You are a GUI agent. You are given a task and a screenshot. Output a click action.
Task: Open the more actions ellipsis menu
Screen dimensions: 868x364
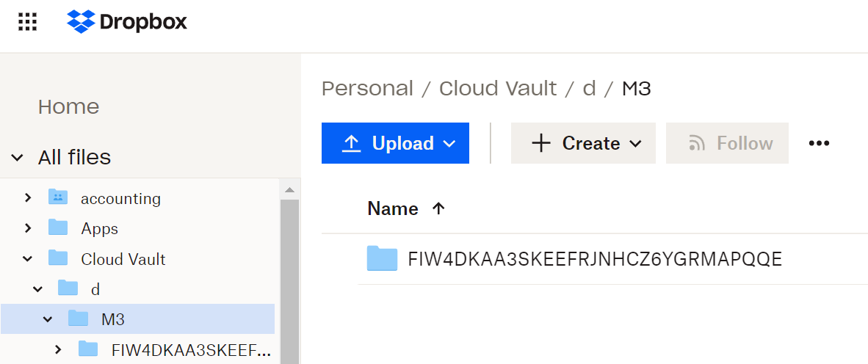point(819,143)
